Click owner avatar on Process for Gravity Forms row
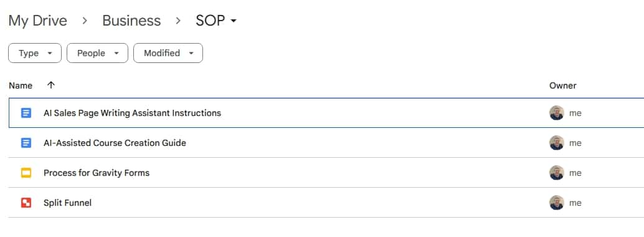The image size is (644, 237). click(557, 173)
